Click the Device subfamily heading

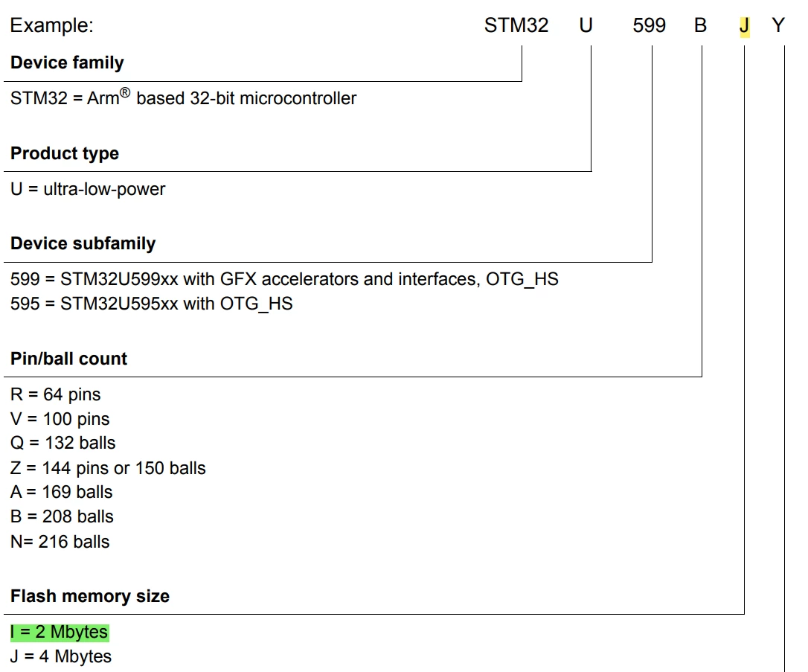[83, 243]
